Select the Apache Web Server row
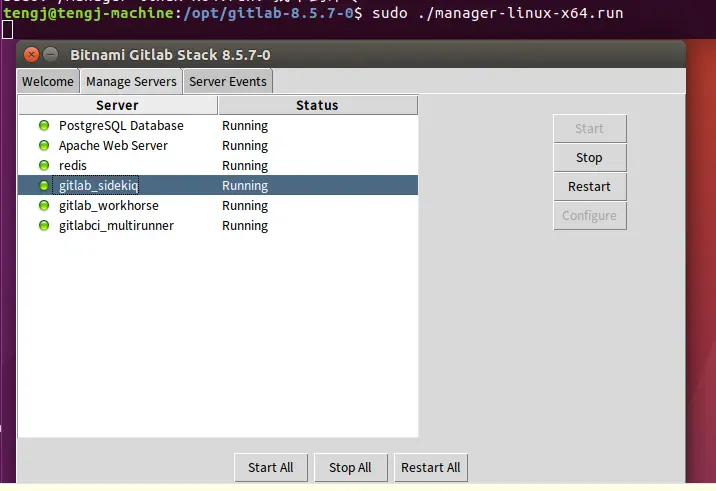This screenshot has width=716, height=491. coord(218,145)
